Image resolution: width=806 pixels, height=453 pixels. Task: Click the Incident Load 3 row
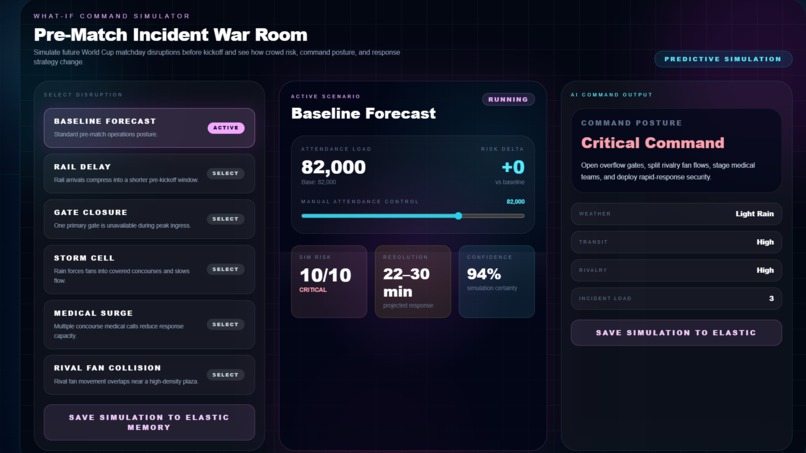[x=676, y=299]
